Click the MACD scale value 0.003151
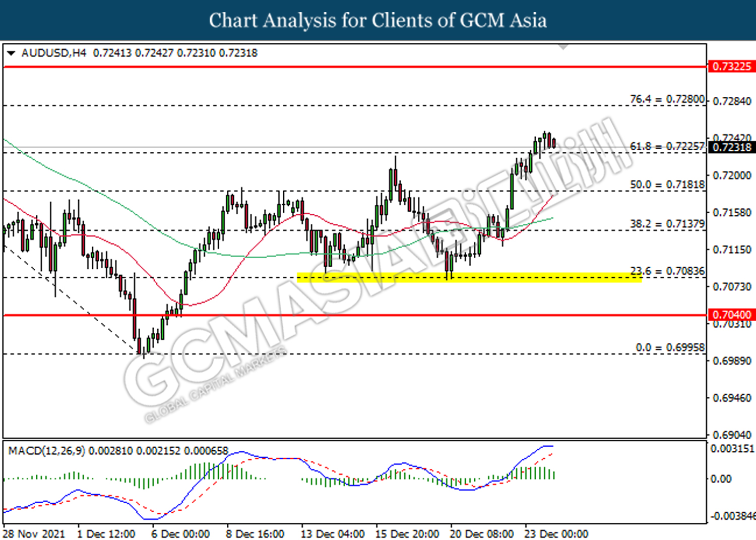Image resolution: width=756 pixels, height=540 pixels. (x=732, y=448)
